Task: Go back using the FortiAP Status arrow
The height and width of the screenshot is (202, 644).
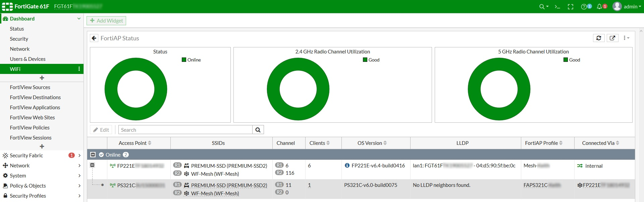Action: click(x=94, y=38)
